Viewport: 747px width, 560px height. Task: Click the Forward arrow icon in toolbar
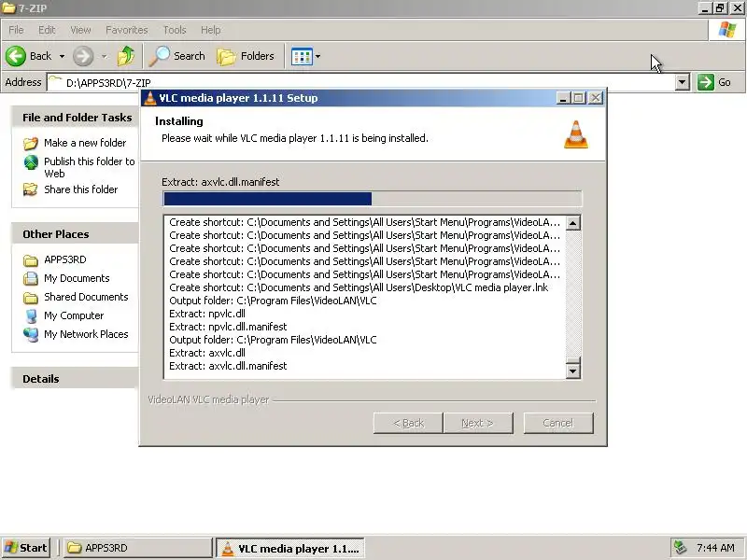(x=83, y=56)
